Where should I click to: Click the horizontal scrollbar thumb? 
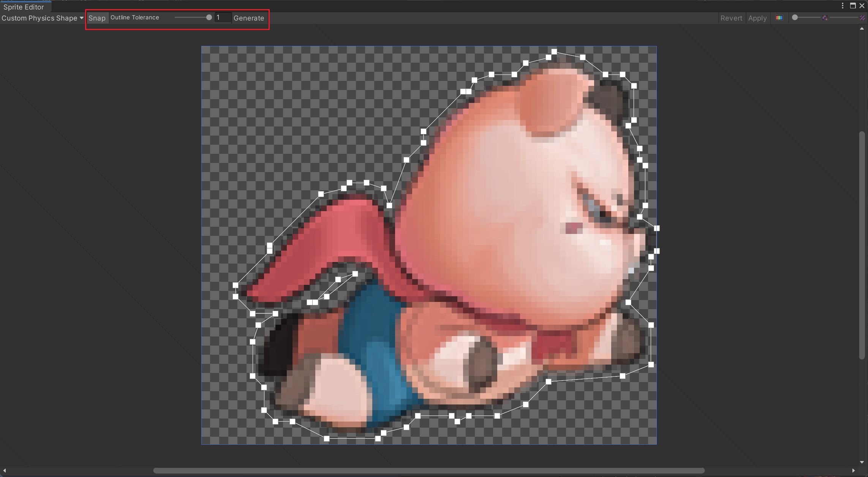[x=428, y=471]
